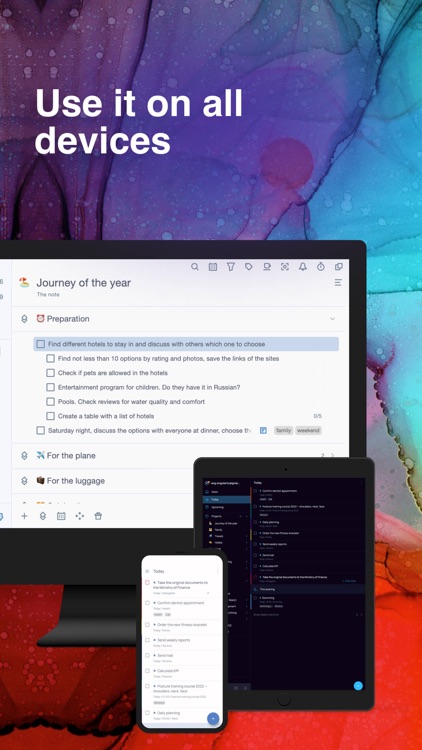Viewport: 422px width, 750px height.
Task: Click the copy windows icon in toolbar
Action: pyautogui.click(x=339, y=267)
